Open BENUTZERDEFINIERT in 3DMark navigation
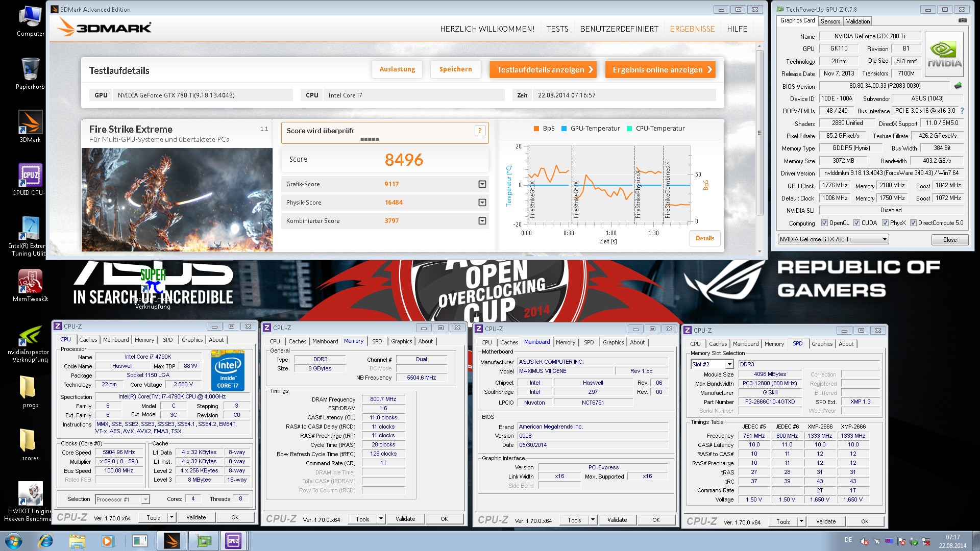 click(x=619, y=29)
